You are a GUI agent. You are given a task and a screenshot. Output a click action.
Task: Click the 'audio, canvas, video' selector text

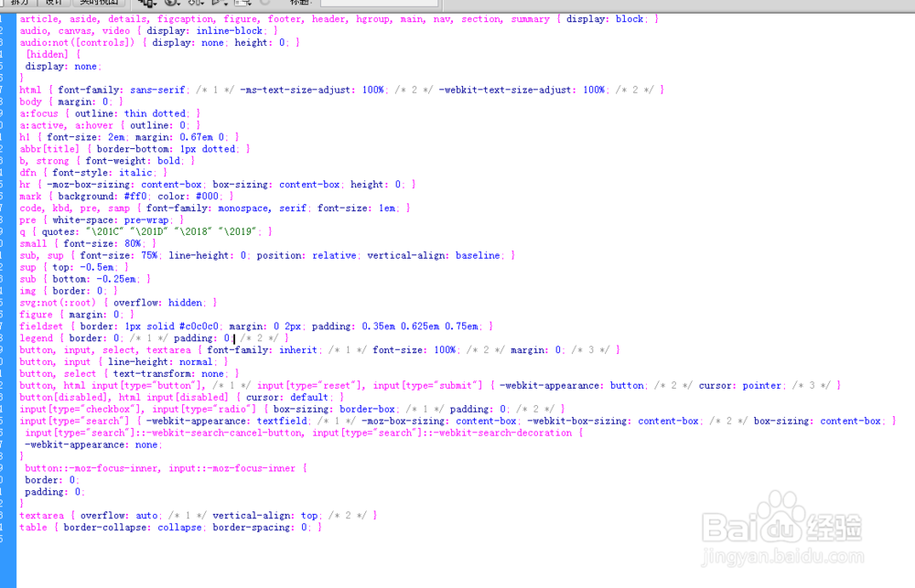[x=75, y=31]
